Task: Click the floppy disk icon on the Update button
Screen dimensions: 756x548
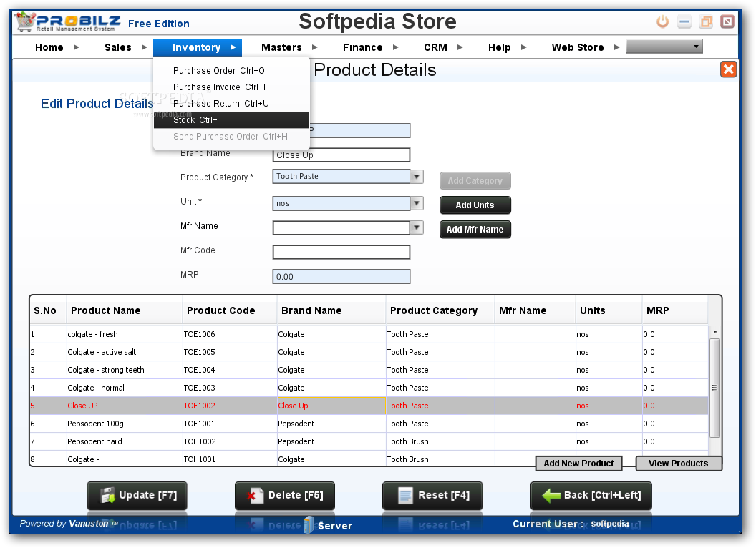Action: [x=107, y=496]
